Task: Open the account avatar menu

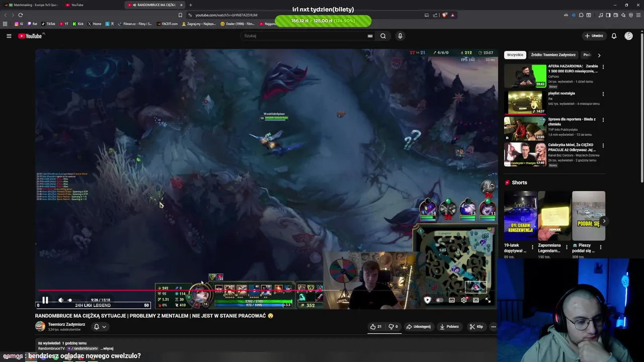Action: click(628, 36)
